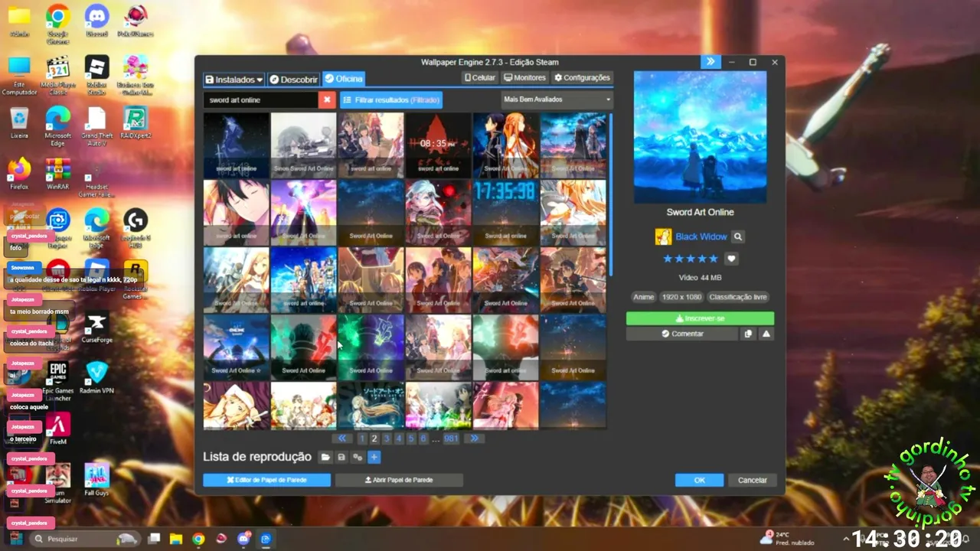Open Google Chrome desktop icon
The height and width of the screenshot is (551, 980).
(57, 24)
